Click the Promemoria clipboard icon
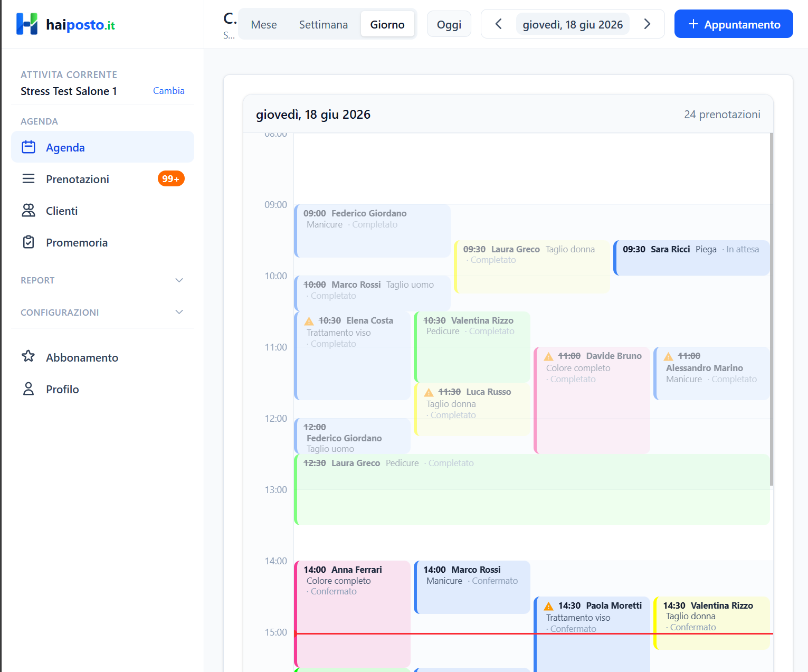The width and height of the screenshot is (808, 672). (x=28, y=242)
